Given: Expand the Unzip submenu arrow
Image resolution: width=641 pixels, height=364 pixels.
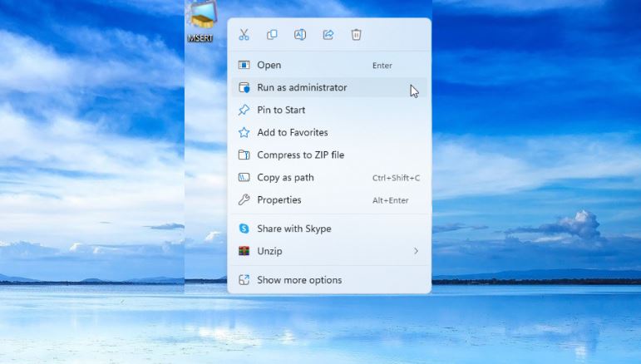Looking at the screenshot, I should [416, 251].
